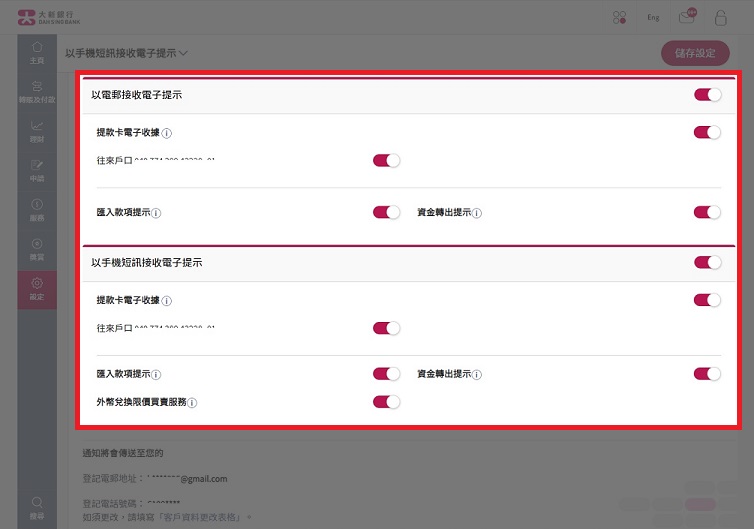
Task: Click the lock logout icon
Action: coord(720,18)
